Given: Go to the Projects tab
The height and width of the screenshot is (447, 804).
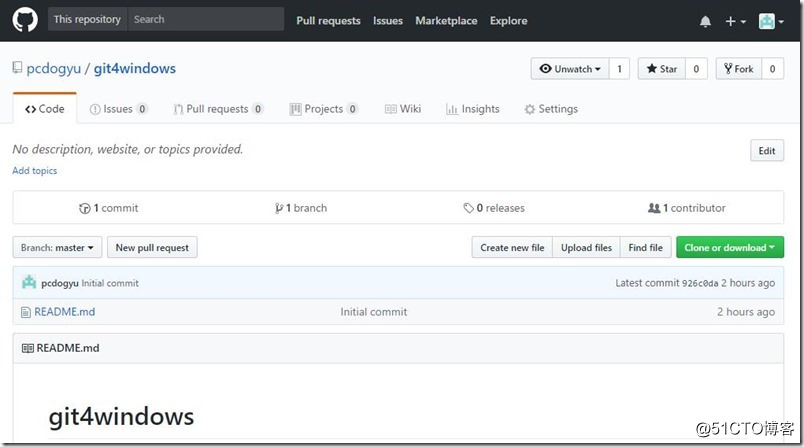Looking at the screenshot, I should 324,109.
